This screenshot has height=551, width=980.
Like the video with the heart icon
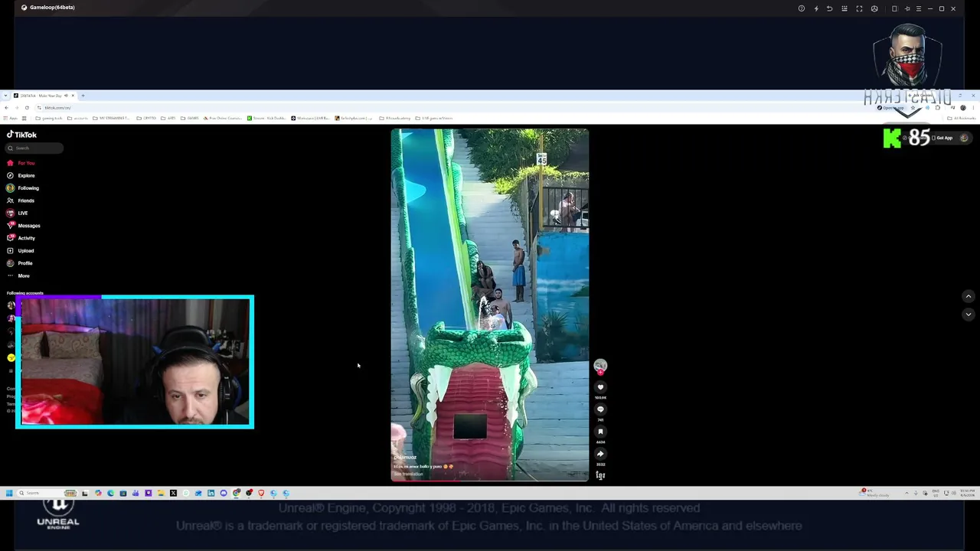pyautogui.click(x=600, y=387)
